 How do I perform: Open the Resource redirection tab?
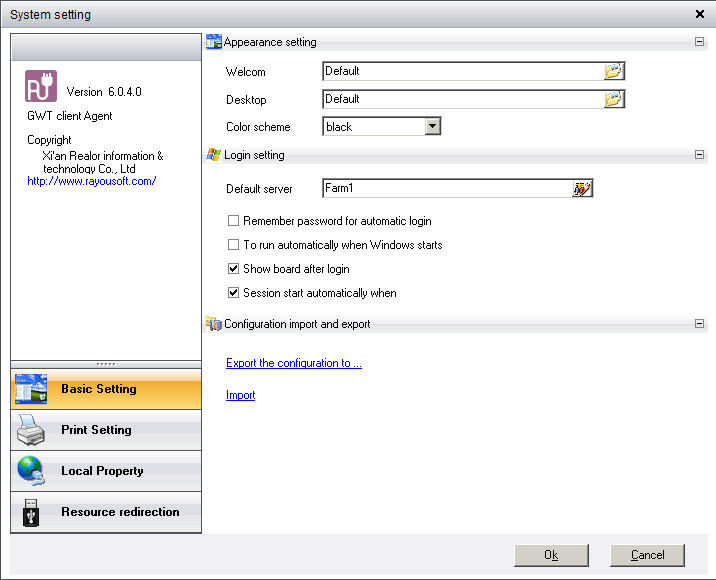click(120, 512)
